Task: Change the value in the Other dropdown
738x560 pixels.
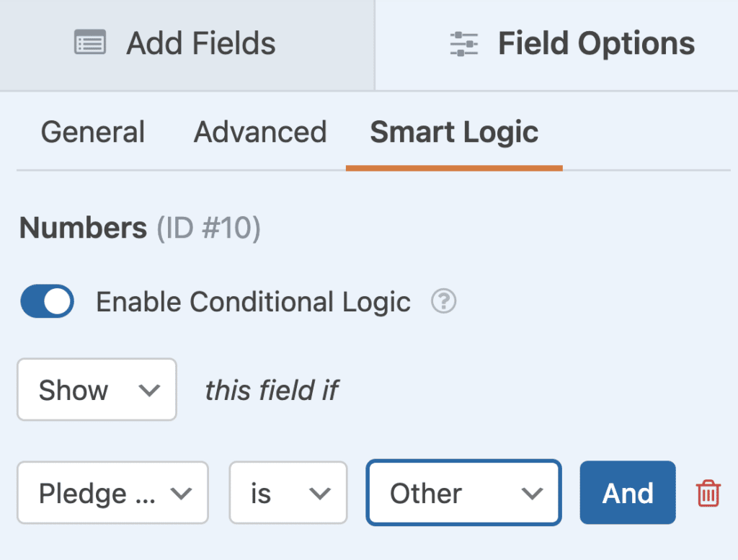Action: point(463,493)
